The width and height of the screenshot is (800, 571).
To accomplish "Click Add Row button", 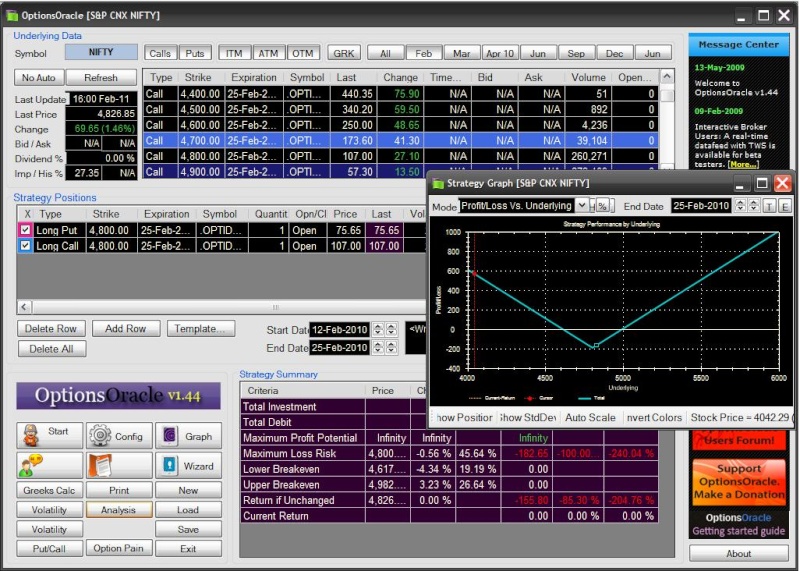I will 126,329.
